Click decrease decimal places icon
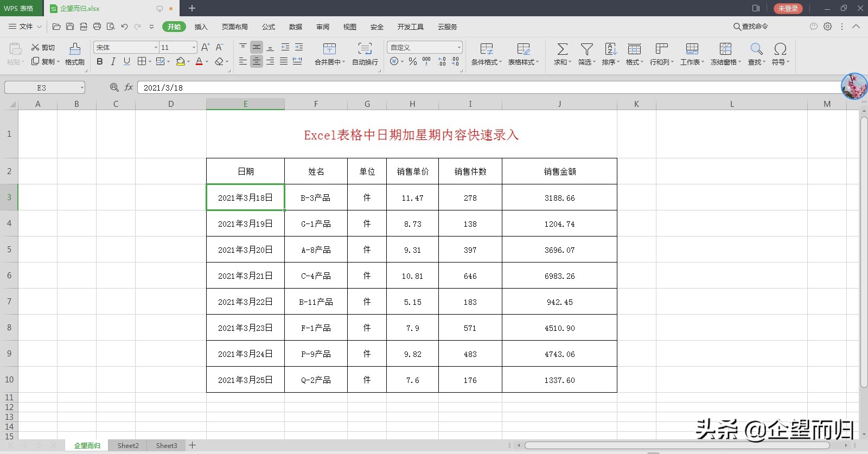The image size is (868, 454). [455, 61]
